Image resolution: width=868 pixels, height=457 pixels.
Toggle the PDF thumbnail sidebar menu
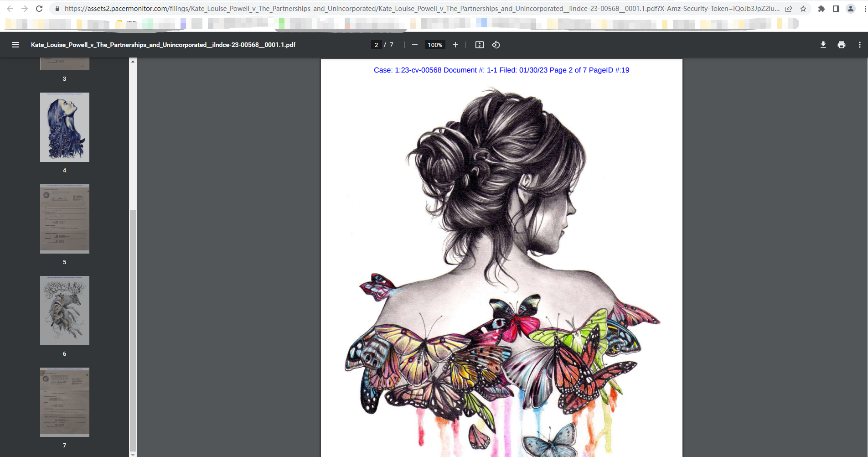[15, 45]
